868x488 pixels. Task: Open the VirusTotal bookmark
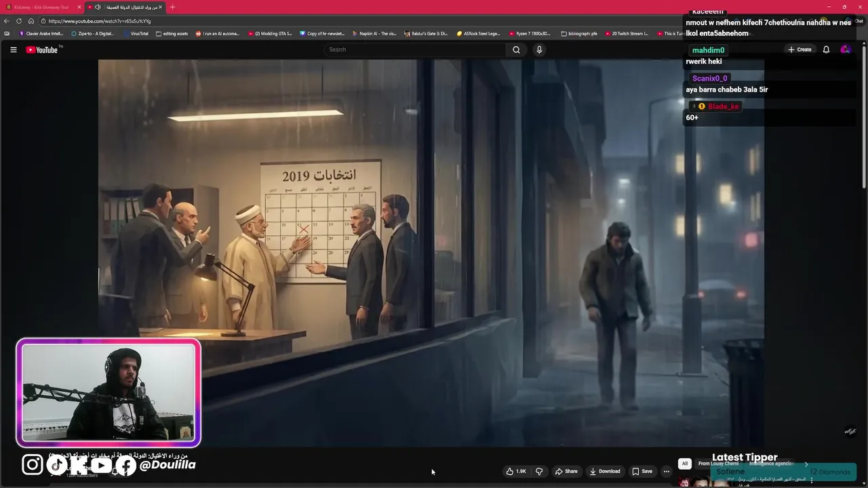[x=136, y=33]
